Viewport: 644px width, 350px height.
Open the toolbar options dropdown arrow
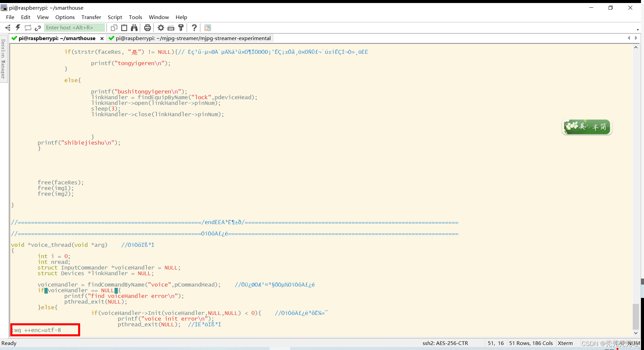pyautogui.click(x=638, y=30)
